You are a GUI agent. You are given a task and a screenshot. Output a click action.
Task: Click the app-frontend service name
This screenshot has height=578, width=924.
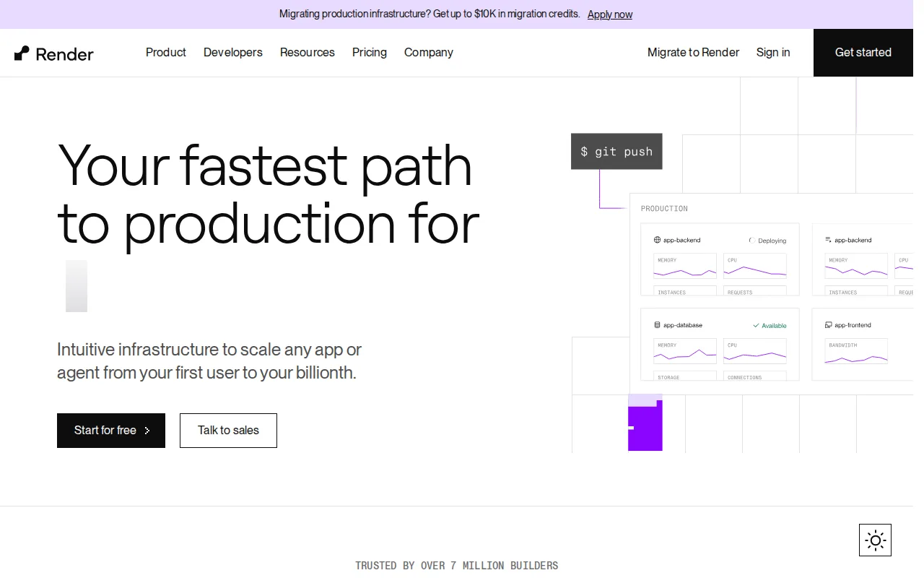(853, 325)
